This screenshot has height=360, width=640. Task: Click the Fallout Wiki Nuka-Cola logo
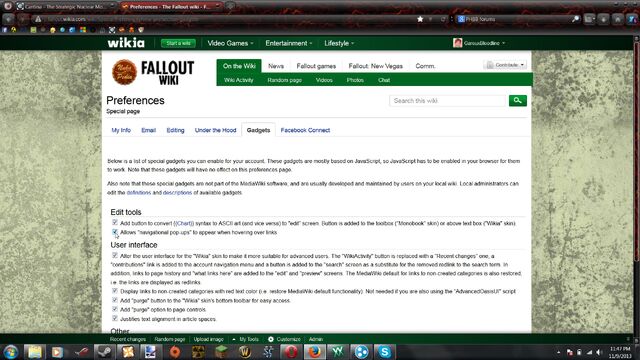pyautogui.click(x=124, y=72)
